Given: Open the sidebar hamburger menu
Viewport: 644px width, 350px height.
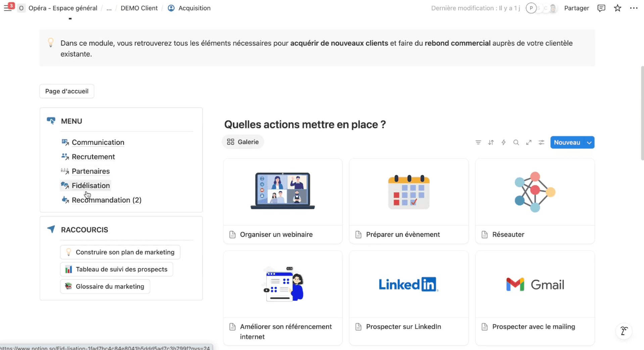Looking at the screenshot, I should (x=7, y=8).
